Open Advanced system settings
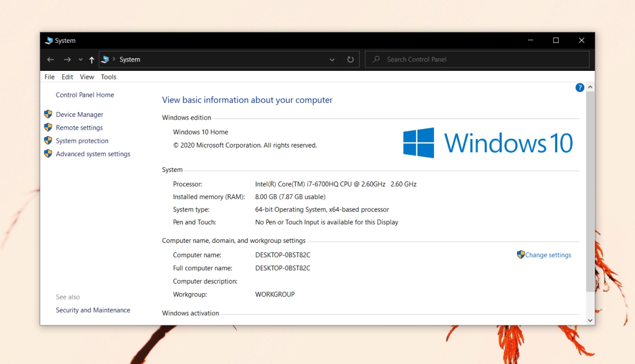635x364 pixels. (x=93, y=154)
